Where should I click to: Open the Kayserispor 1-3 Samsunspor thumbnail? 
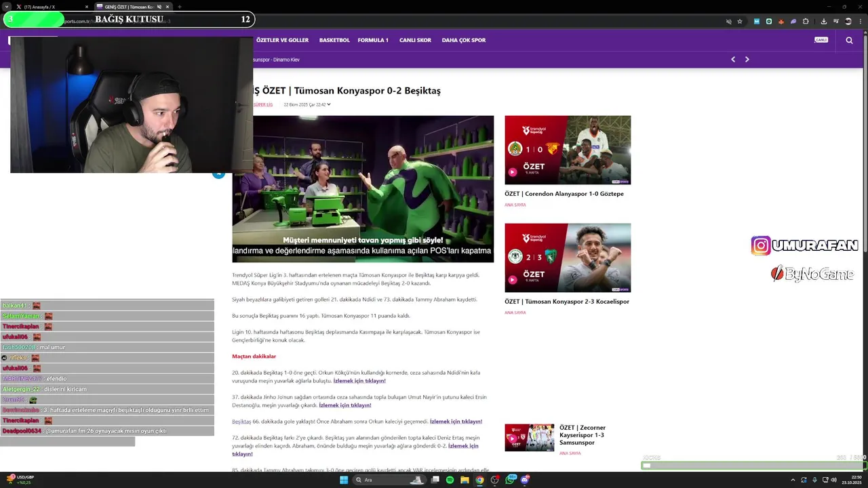(529, 438)
